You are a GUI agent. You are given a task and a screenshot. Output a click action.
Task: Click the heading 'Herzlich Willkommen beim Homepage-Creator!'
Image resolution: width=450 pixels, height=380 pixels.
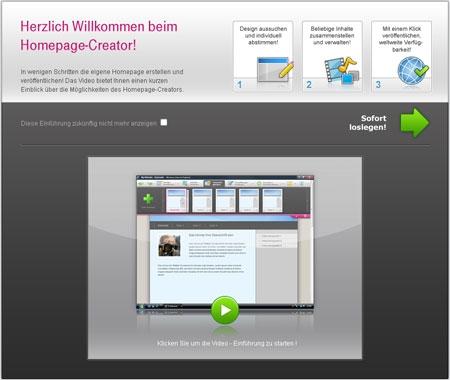(x=99, y=36)
